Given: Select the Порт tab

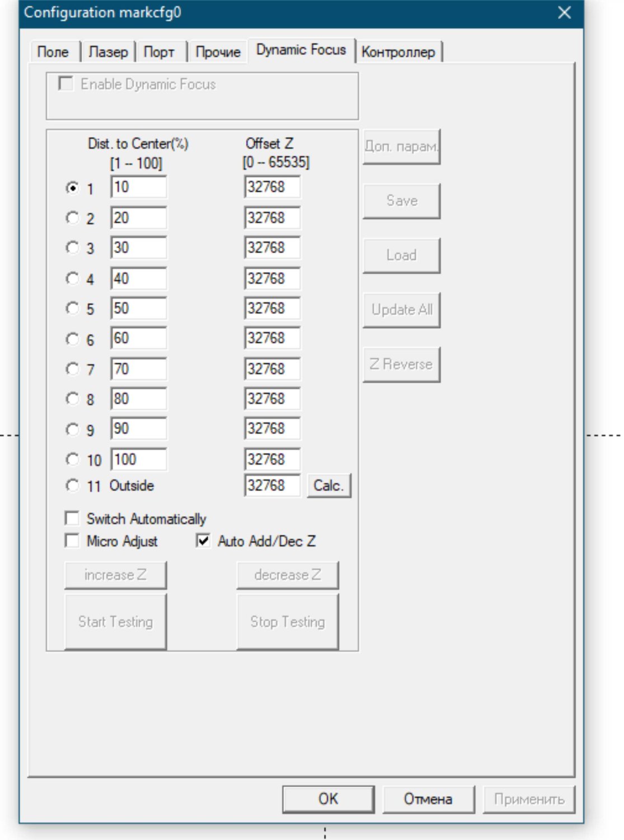Looking at the screenshot, I should coord(159,52).
